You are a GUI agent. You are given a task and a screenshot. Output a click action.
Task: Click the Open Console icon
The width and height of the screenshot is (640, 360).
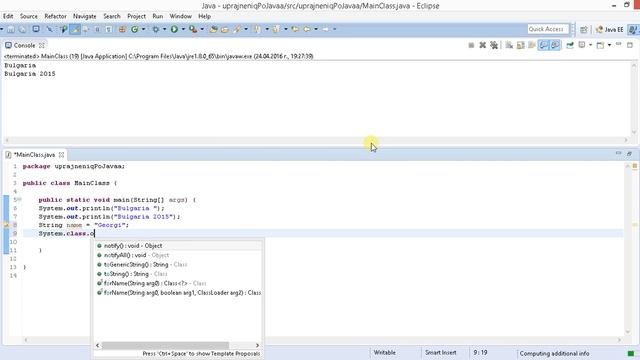click(x=600, y=45)
